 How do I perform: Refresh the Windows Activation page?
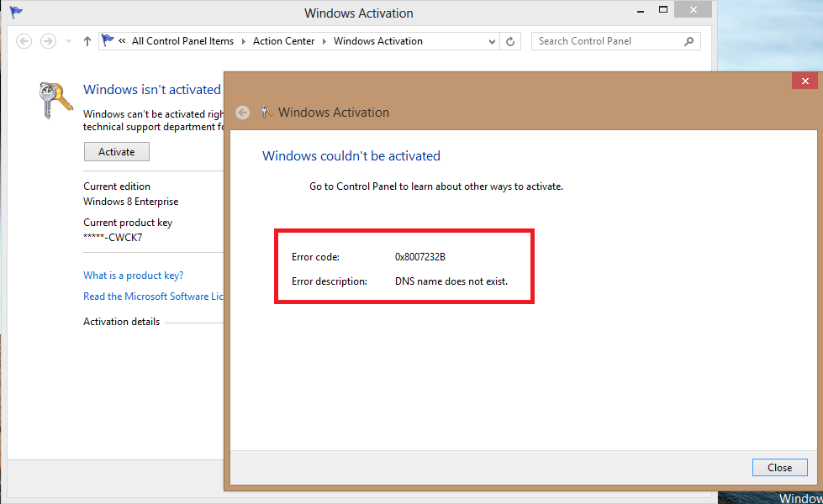510,41
